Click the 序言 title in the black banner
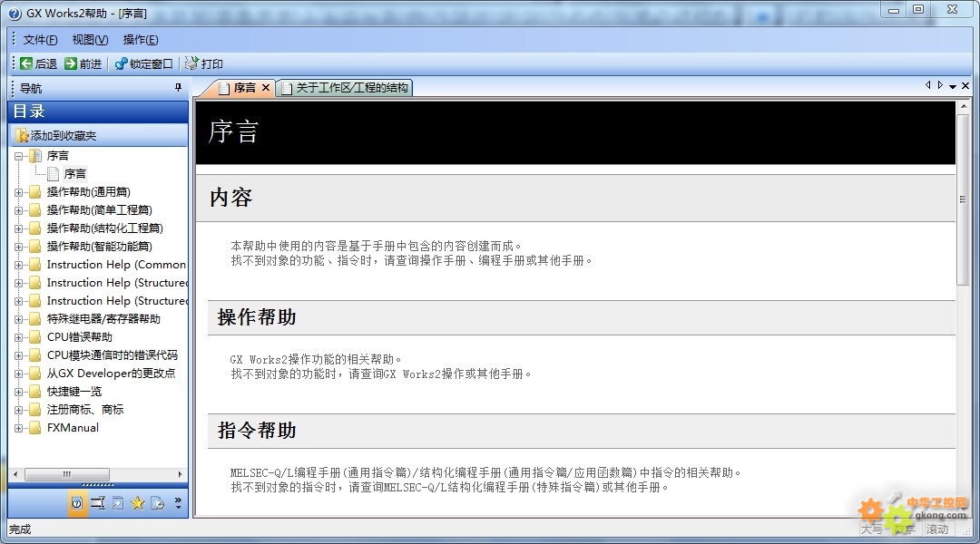This screenshot has height=544, width=980. [233, 131]
